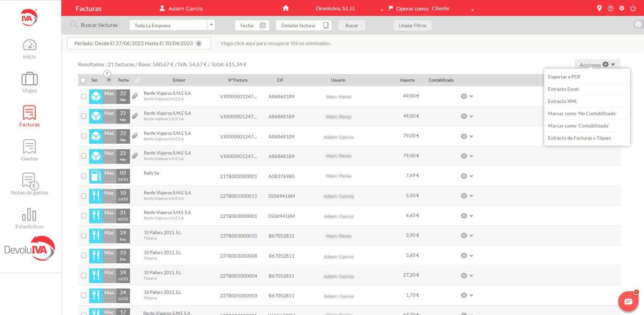Click the home icon in header

(285, 8)
